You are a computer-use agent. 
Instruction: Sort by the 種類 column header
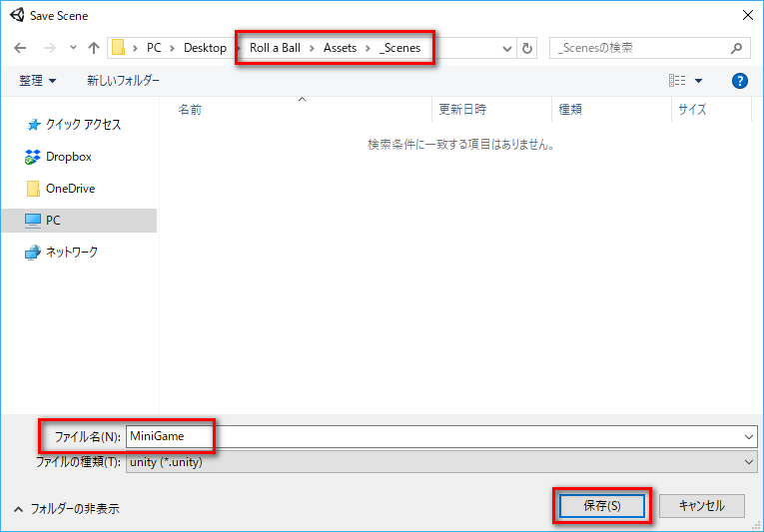pyautogui.click(x=611, y=110)
